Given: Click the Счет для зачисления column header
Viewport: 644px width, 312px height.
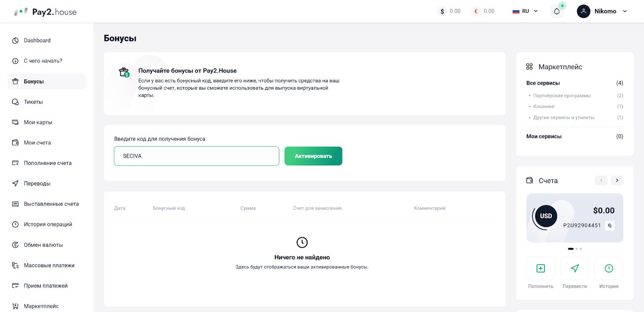Looking at the screenshot, I should 317,208.
